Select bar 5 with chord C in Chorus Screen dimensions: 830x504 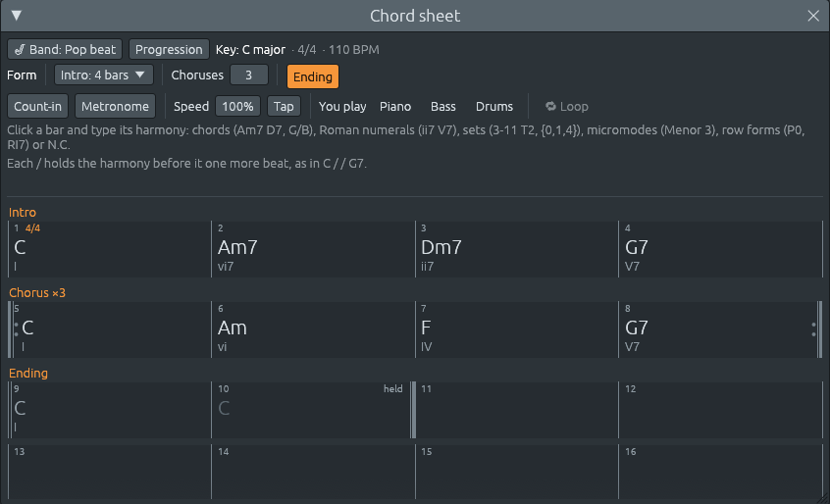point(110,329)
